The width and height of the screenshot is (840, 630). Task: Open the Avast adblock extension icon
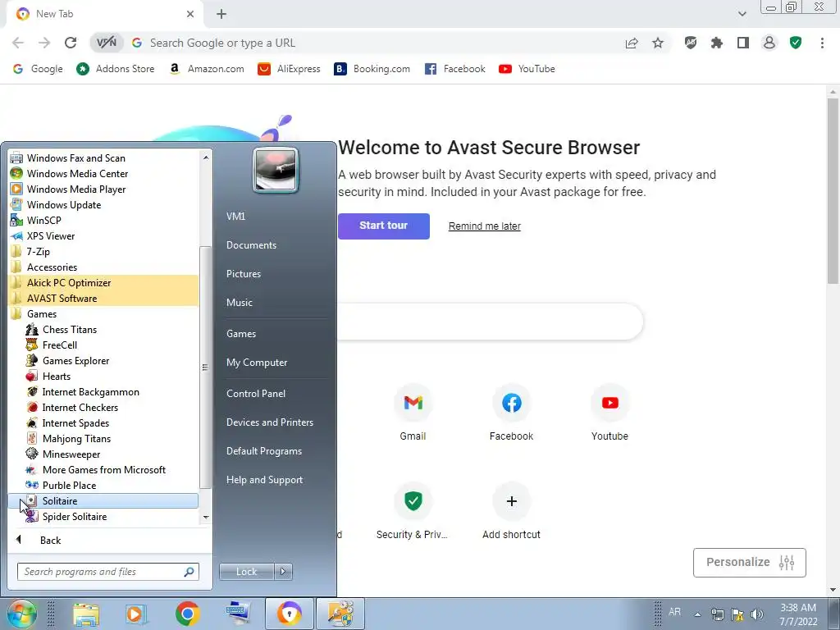pyautogui.click(x=691, y=43)
